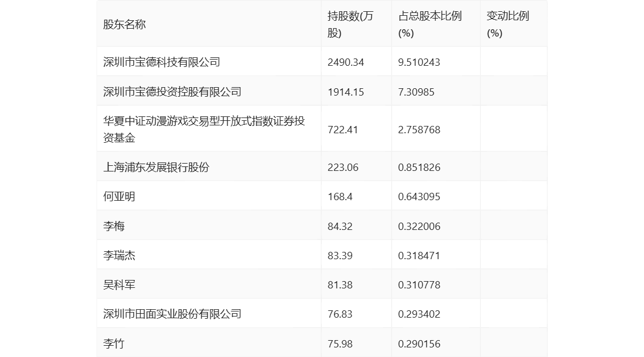
Task: Click the holding value 84.32
Action: [340, 226]
